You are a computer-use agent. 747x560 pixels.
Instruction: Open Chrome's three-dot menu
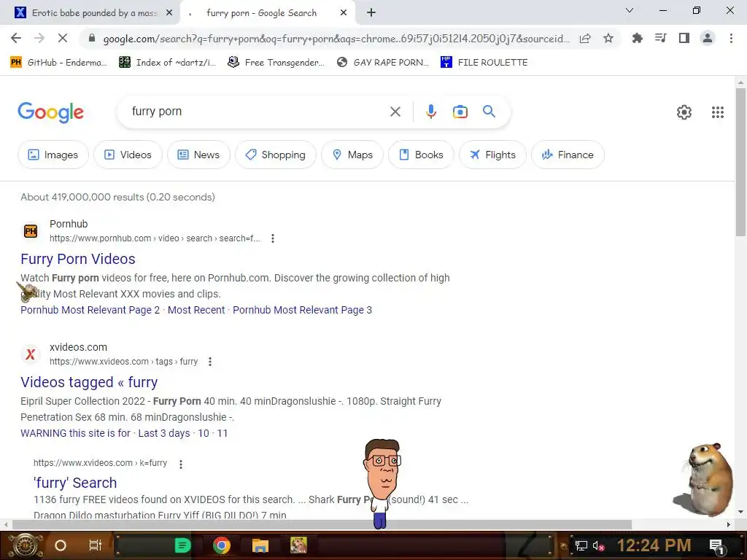(731, 38)
